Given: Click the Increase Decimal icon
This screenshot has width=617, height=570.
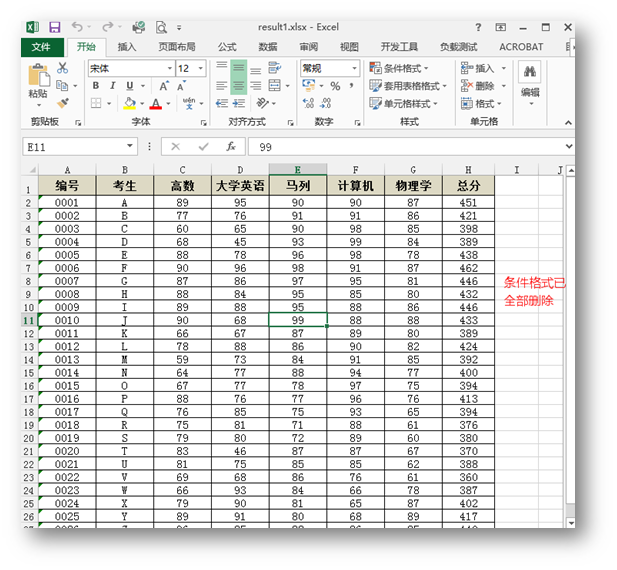Looking at the screenshot, I should (308, 103).
